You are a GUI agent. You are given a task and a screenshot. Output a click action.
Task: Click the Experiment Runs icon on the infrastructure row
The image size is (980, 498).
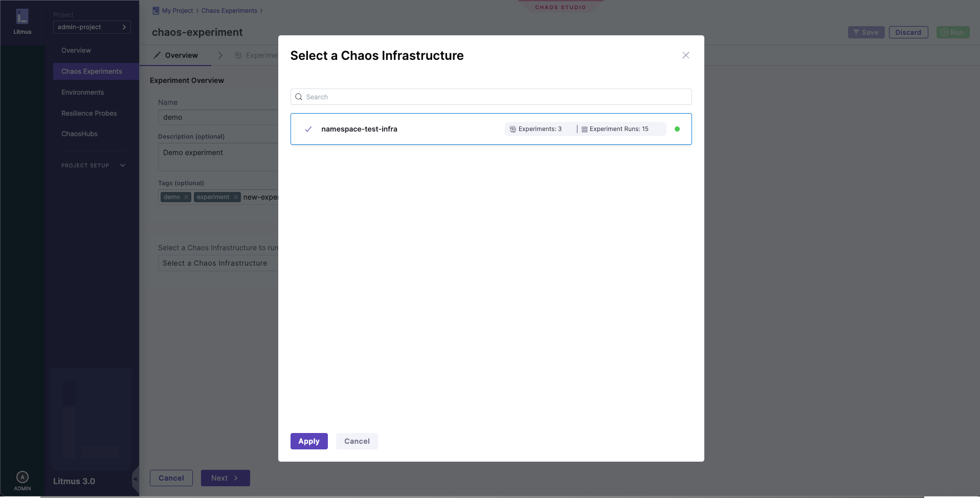pyautogui.click(x=585, y=129)
